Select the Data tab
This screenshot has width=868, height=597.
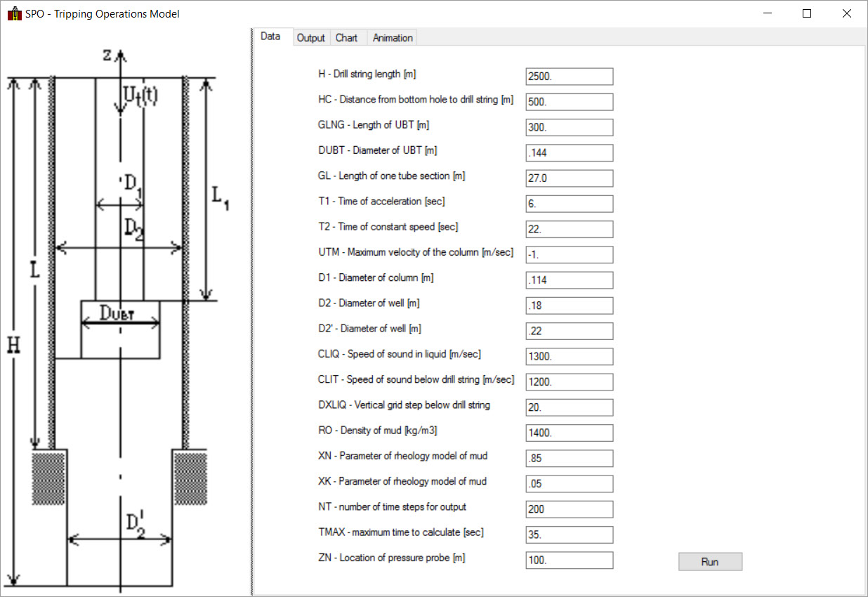[270, 37]
